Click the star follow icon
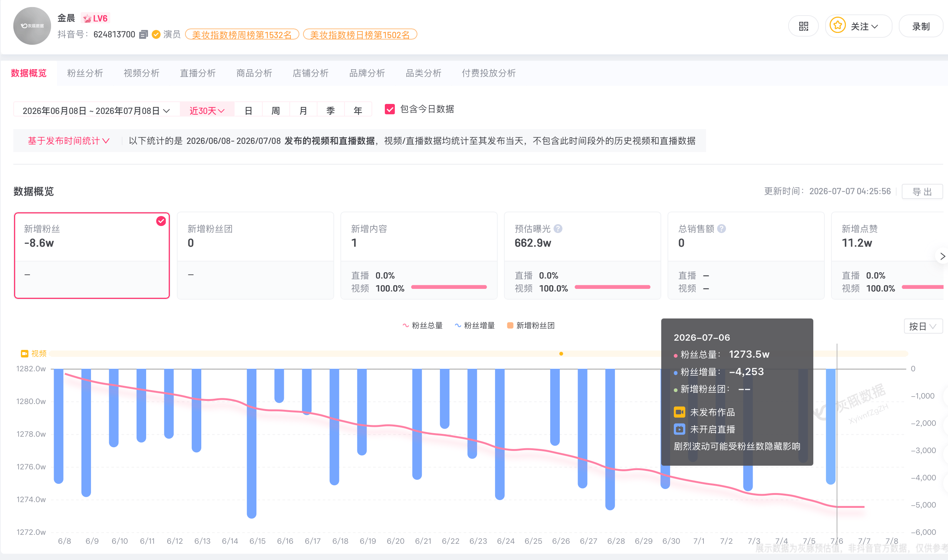 [x=837, y=26]
